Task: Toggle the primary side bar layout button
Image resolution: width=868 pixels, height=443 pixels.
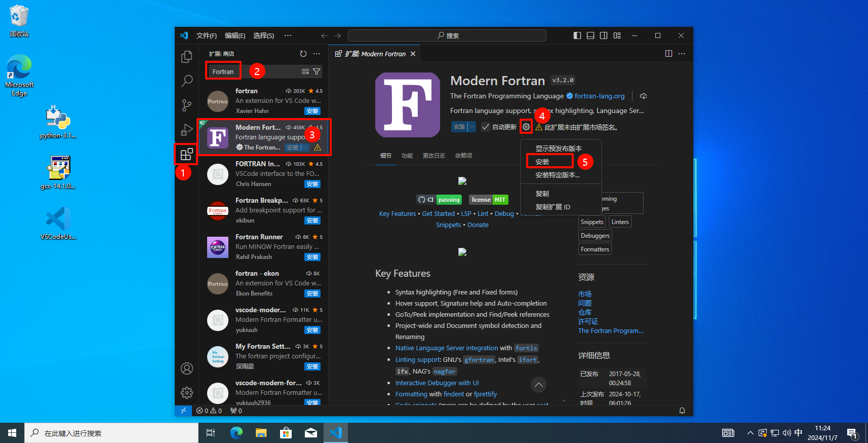Action: (577, 35)
